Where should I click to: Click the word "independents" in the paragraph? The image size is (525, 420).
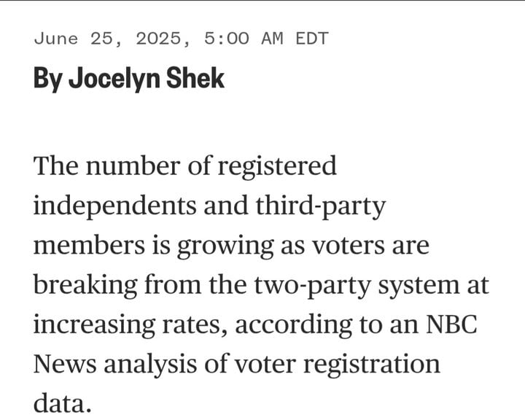coord(115,206)
